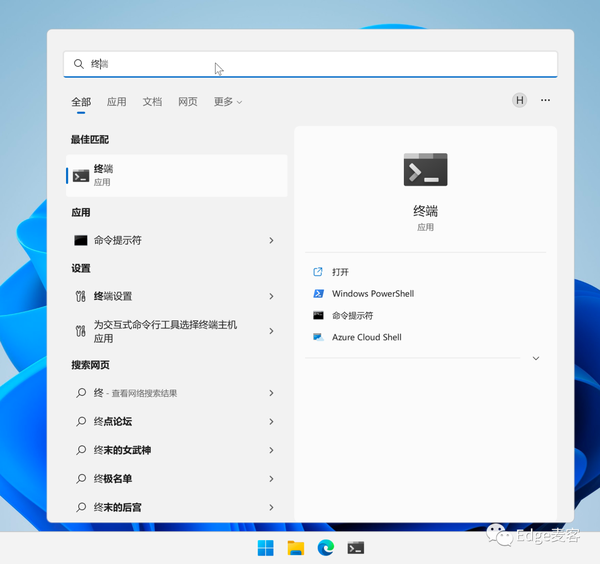Expand the 终端设置 result chevron

point(271,296)
